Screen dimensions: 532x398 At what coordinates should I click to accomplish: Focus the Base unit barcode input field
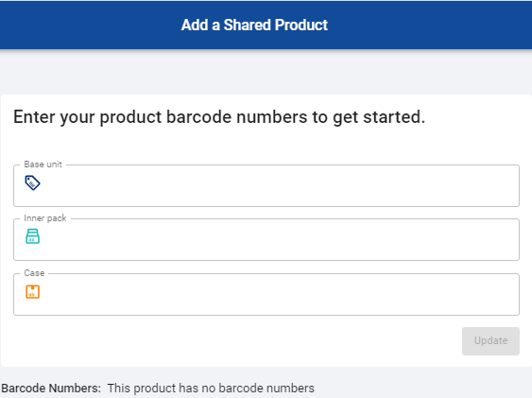pyautogui.click(x=266, y=185)
